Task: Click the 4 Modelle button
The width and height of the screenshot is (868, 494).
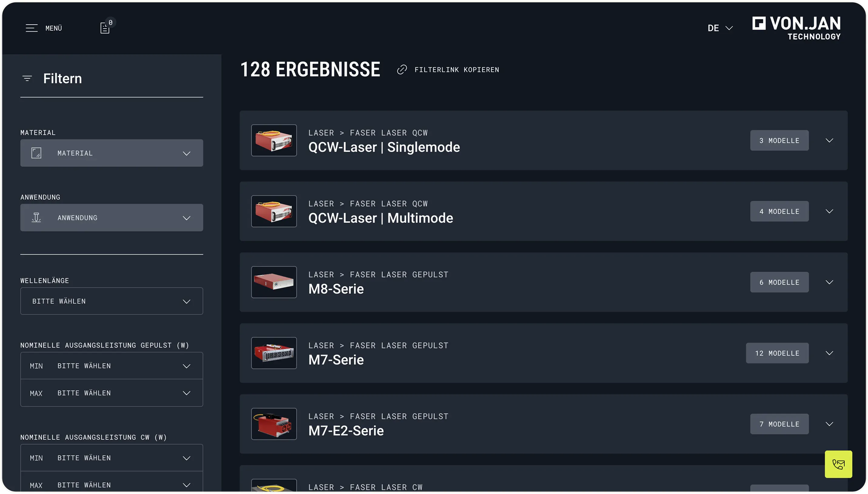Action: [x=779, y=211]
